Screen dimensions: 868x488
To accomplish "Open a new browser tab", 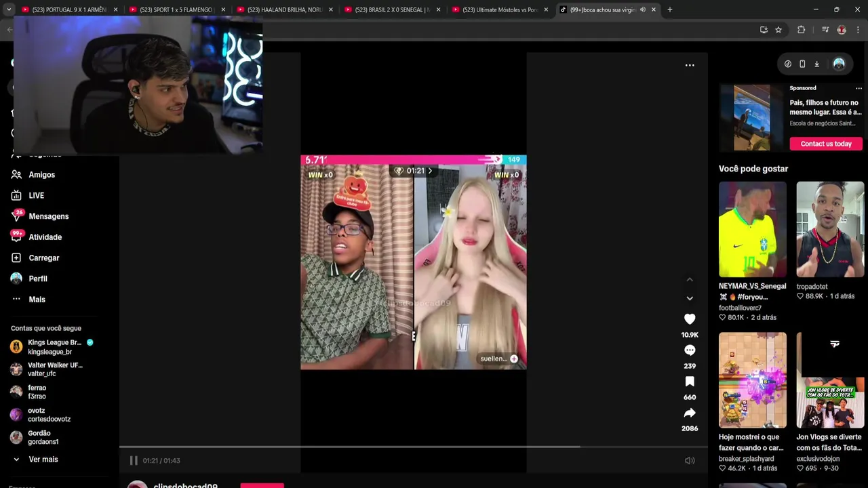I will click(669, 9).
